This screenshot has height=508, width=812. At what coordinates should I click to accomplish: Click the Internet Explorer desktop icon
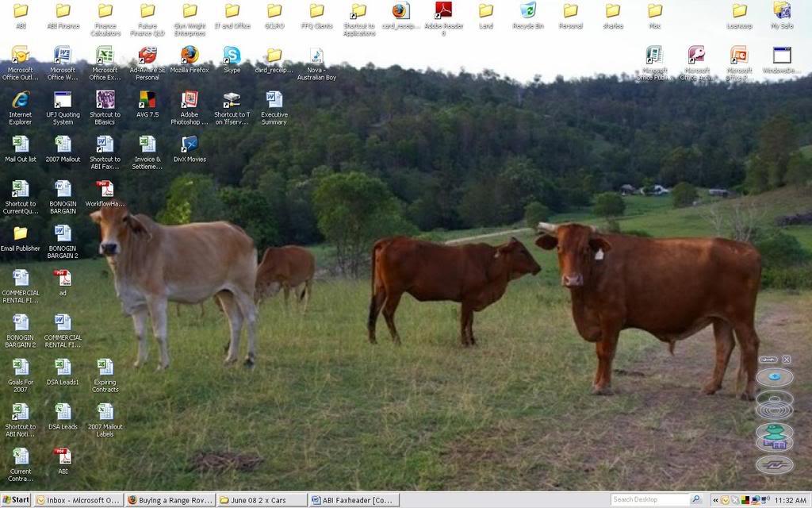click(x=21, y=100)
